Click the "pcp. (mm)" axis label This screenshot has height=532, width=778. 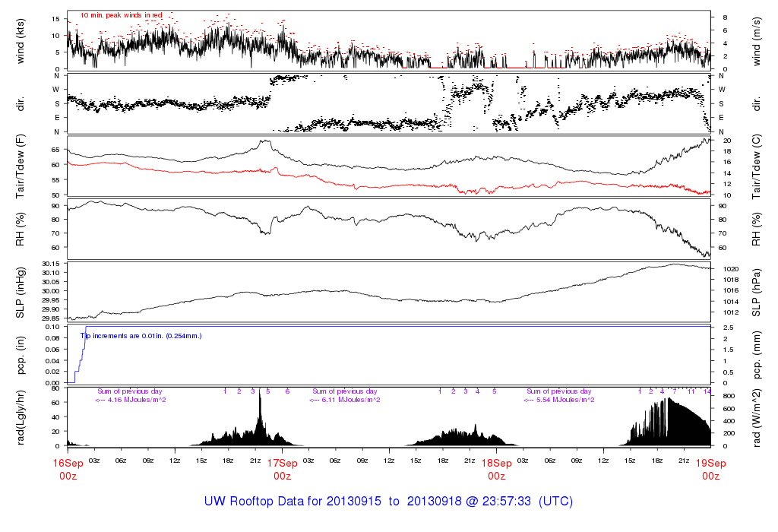(756, 356)
